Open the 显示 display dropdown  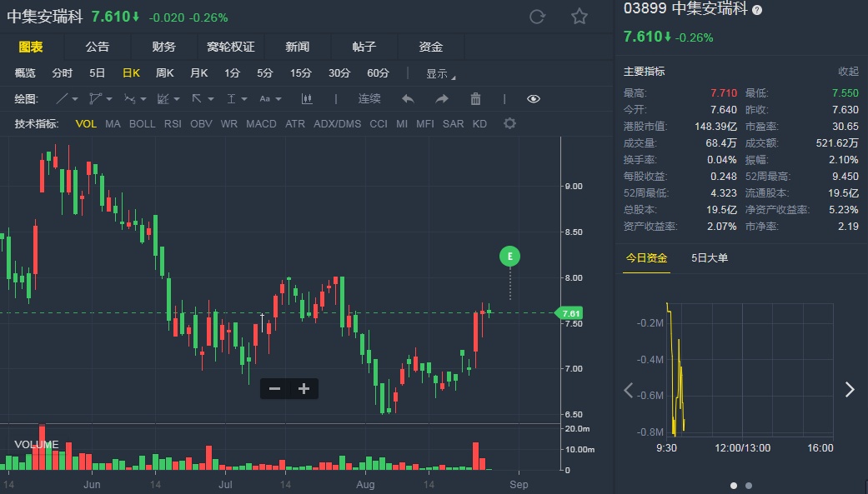(440, 73)
